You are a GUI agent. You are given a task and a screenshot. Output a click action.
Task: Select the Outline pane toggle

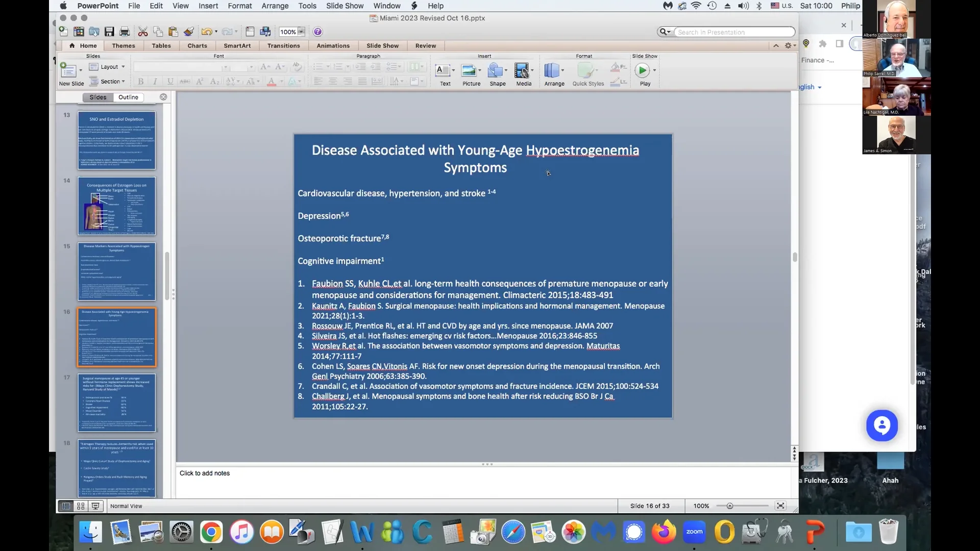click(x=128, y=97)
